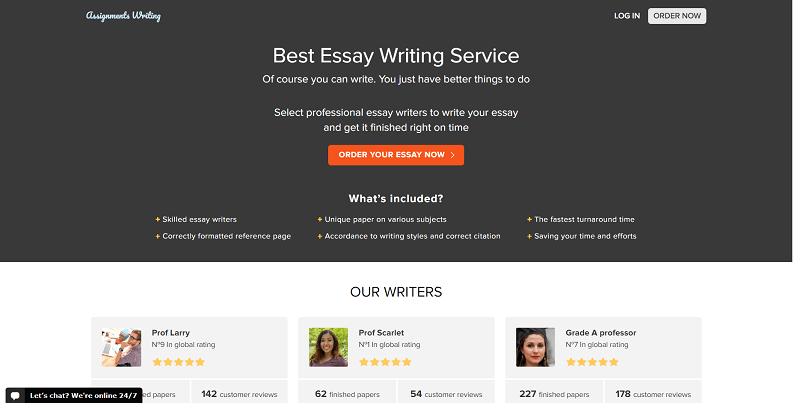Image resolution: width=800 pixels, height=403 pixels.
Task: Click plus icon beside Unique paper item
Action: click(320, 219)
